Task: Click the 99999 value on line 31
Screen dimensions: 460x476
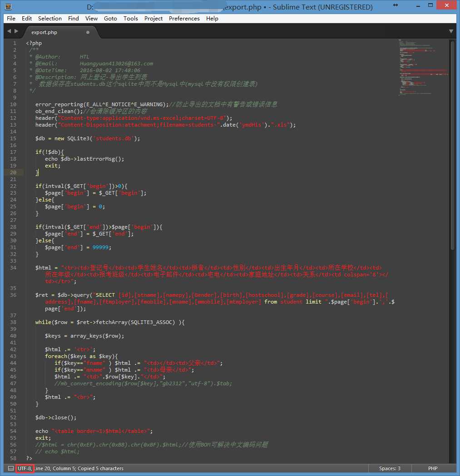Action: point(100,247)
